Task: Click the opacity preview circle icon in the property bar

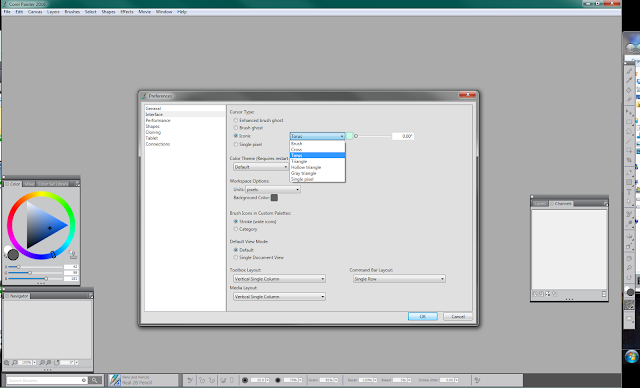Action: point(278,380)
